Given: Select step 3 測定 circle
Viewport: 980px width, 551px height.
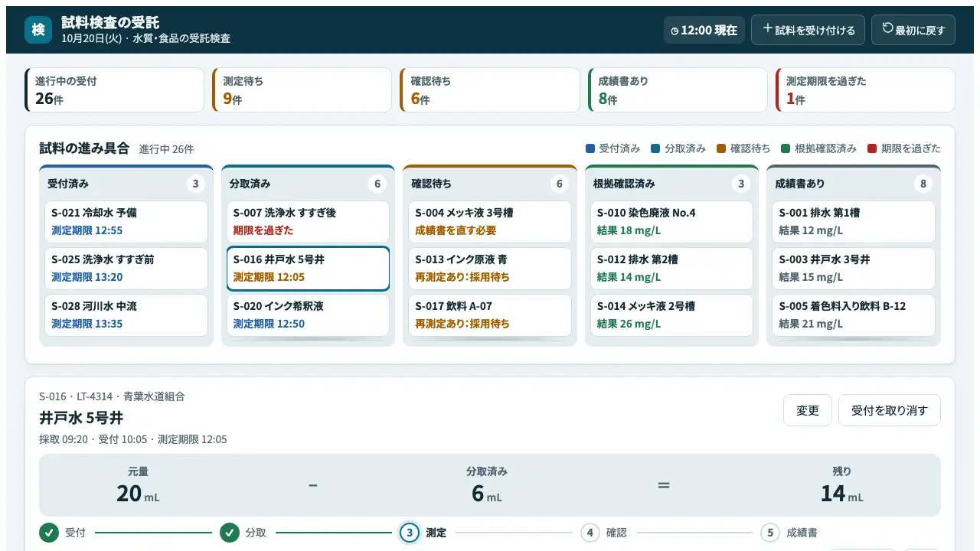Looking at the screenshot, I should [410, 533].
